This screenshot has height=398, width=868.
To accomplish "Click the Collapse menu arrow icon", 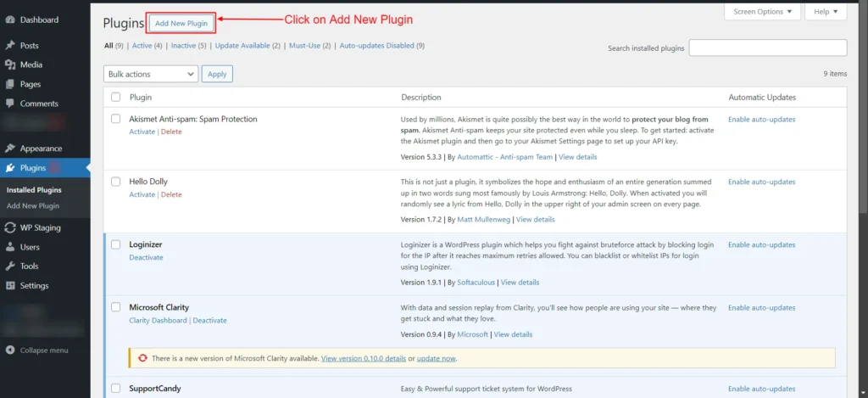I will click(10, 350).
